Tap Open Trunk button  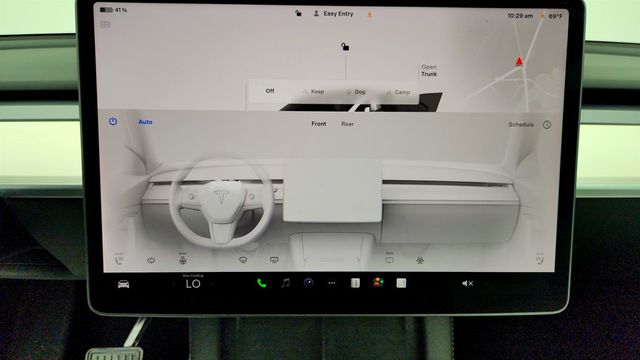(x=429, y=70)
